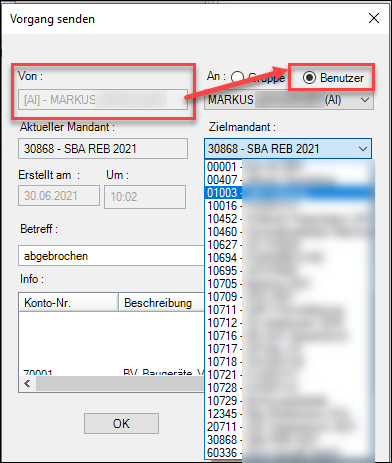Click the Beschreibung column header
Screen dimensions: 392x463
pyautogui.click(x=161, y=303)
